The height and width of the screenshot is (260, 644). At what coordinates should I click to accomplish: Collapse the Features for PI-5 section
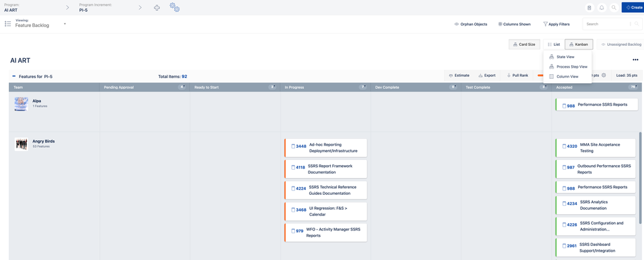click(x=14, y=76)
